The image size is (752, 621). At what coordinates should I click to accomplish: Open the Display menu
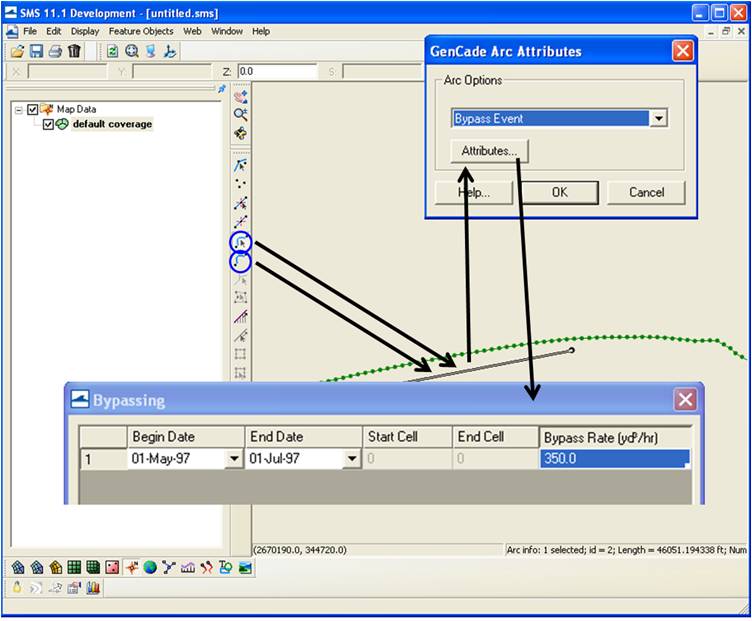pos(85,31)
